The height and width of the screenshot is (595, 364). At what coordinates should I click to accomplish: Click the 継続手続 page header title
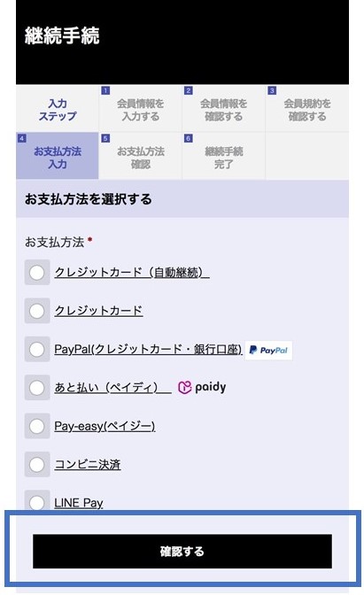click(62, 35)
